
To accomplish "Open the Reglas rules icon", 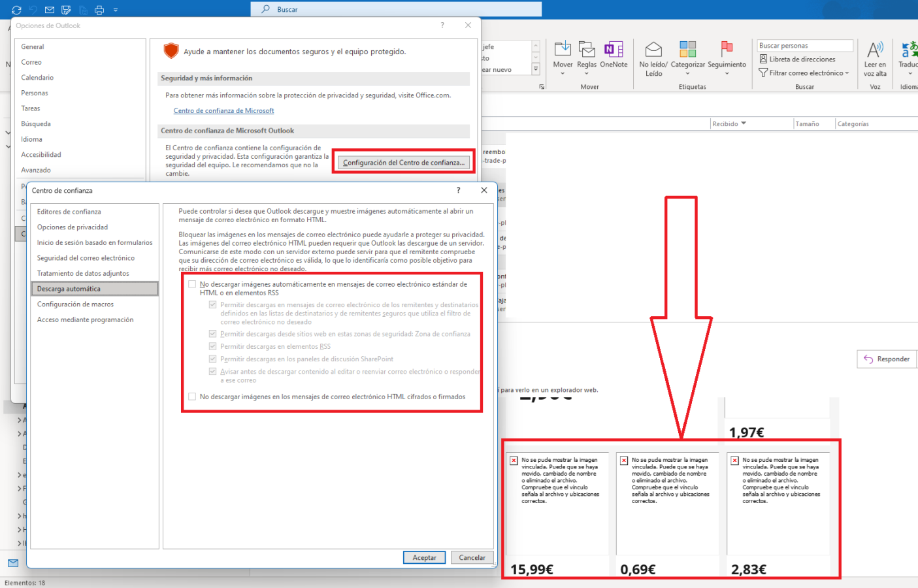I will pyautogui.click(x=587, y=50).
